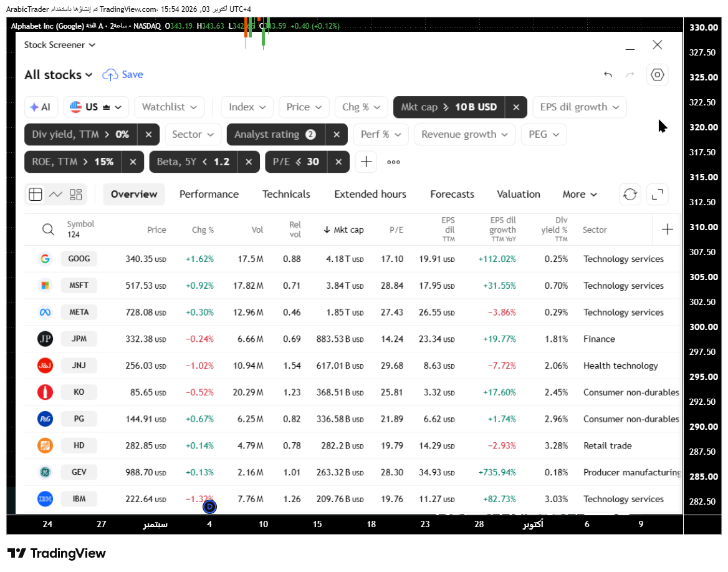Screen dimensions: 728x572
Task: Switch to table view layout icon
Action: pos(36,194)
